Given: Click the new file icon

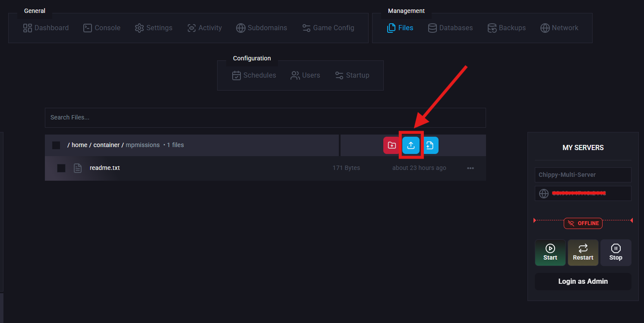Looking at the screenshot, I should tap(430, 145).
